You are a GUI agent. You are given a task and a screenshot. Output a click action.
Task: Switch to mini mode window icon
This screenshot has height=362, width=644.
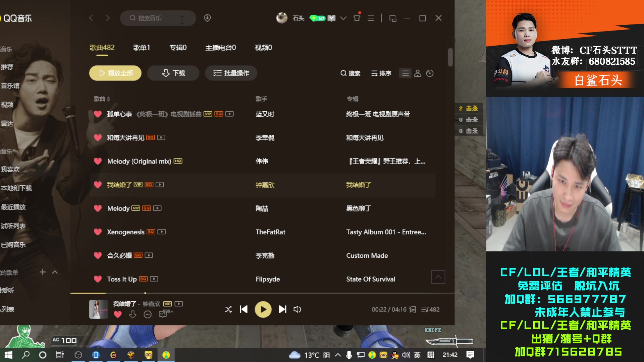tap(393, 18)
